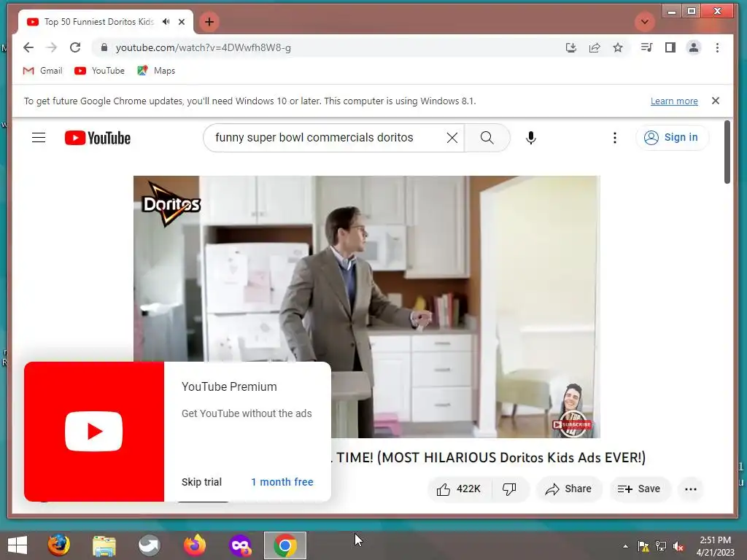Click the page vertical scrollbar thumb
Viewport: 747px width, 560px height.
pos(727,152)
